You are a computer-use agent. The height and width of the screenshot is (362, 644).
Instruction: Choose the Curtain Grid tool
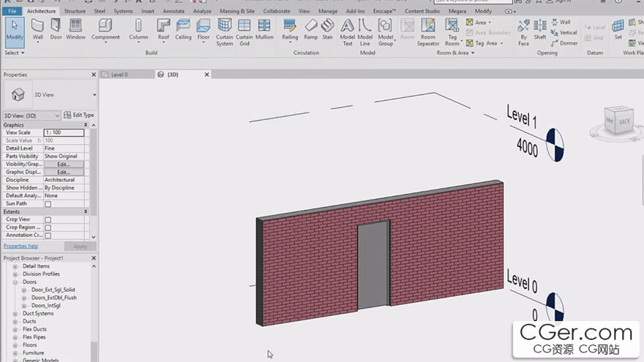coord(244,32)
